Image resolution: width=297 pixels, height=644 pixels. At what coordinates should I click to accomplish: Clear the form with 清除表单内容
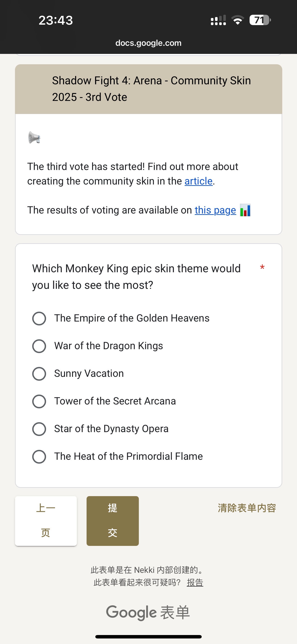pyautogui.click(x=247, y=508)
